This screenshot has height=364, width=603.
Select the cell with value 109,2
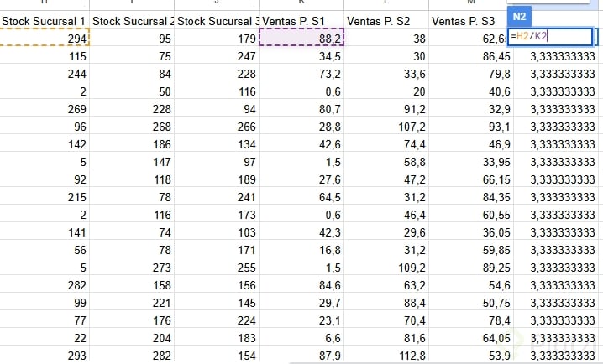point(386,267)
